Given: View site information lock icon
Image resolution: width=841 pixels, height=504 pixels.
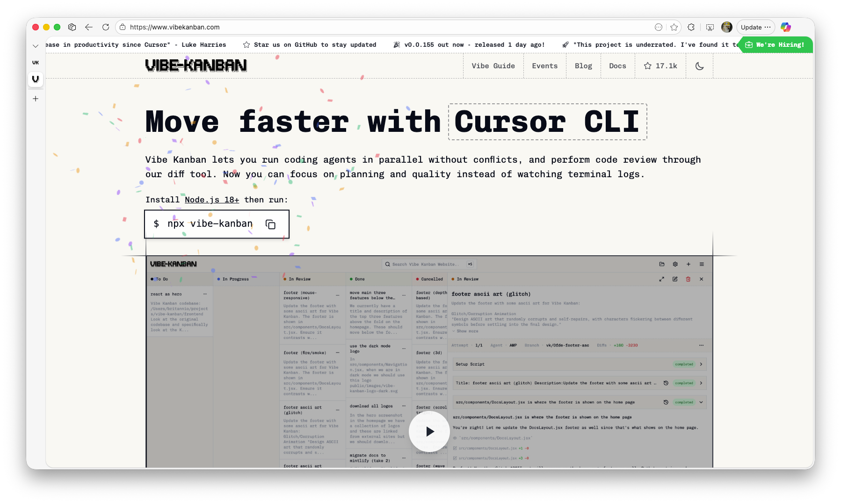Looking at the screenshot, I should [123, 27].
